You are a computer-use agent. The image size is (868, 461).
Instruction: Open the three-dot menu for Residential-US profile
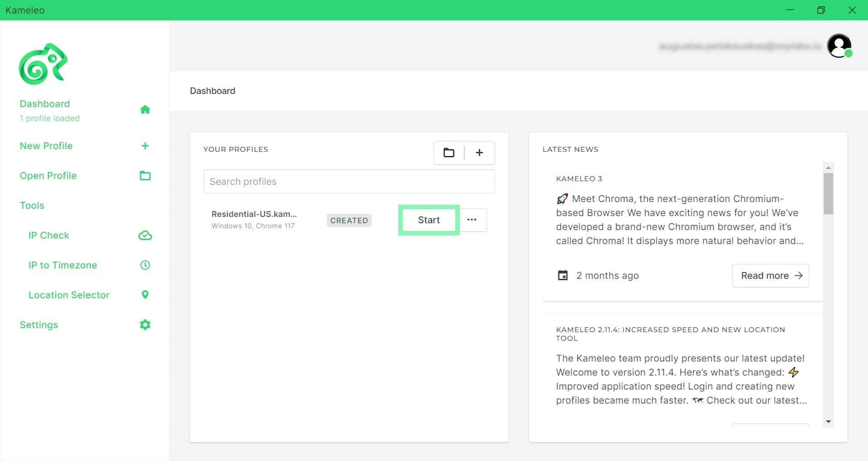[472, 220]
